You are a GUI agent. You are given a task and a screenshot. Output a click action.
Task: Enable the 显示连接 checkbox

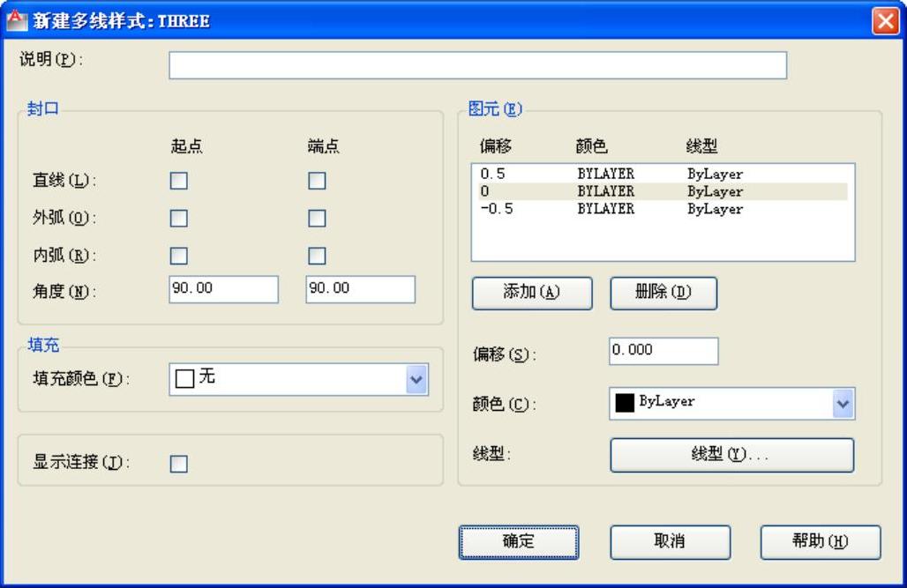179,464
